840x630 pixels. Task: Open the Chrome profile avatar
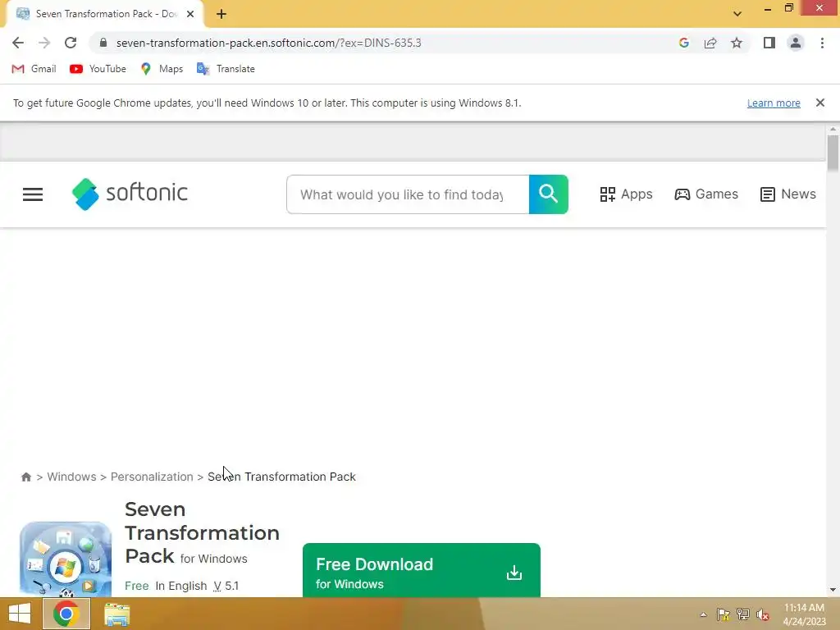coord(796,43)
